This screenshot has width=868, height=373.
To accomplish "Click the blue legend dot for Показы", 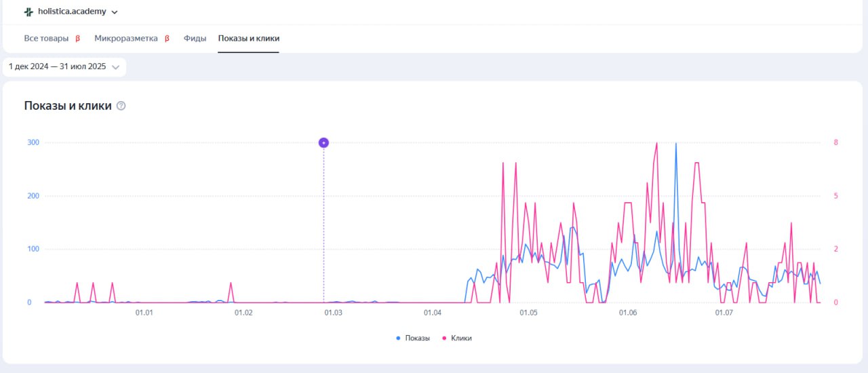I will (398, 338).
